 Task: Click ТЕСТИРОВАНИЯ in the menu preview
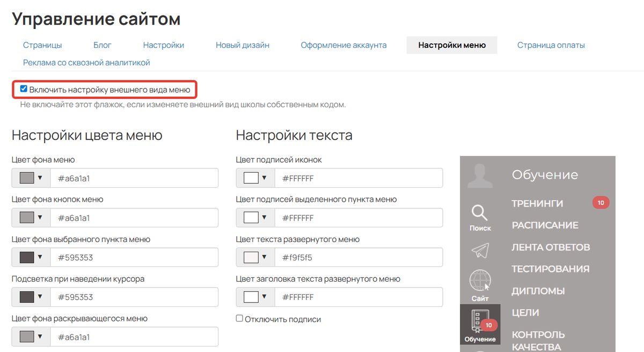(x=551, y=269)
